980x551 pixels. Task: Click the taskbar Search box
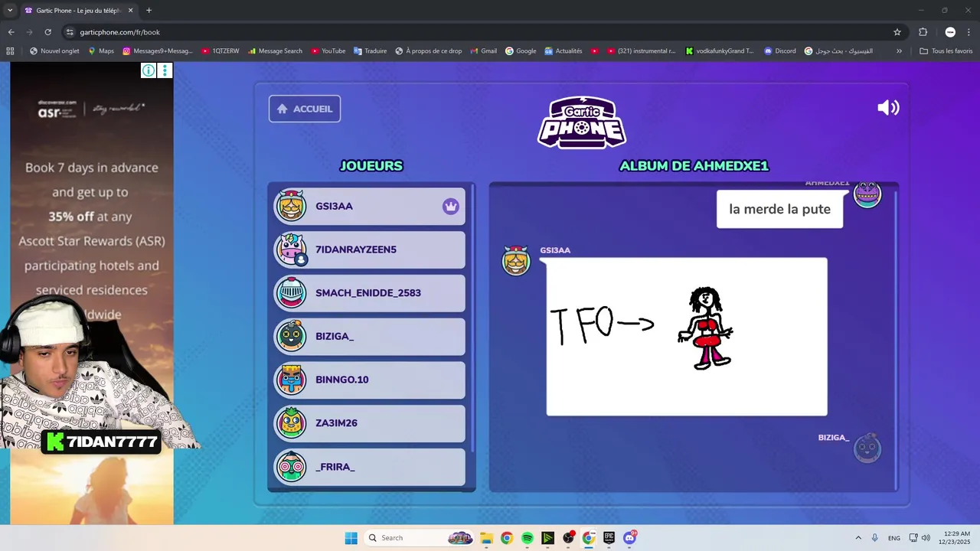(420, 538)
